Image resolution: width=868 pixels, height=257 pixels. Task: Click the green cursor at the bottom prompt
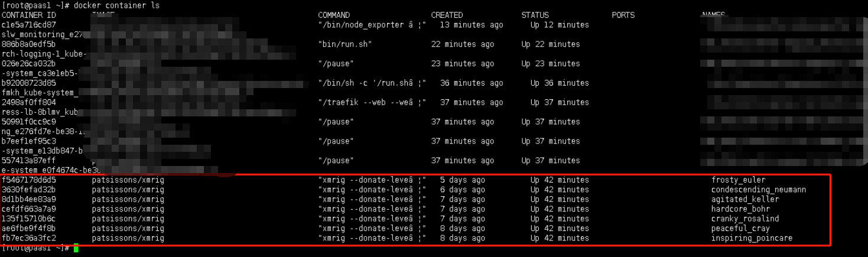point(76,248)
